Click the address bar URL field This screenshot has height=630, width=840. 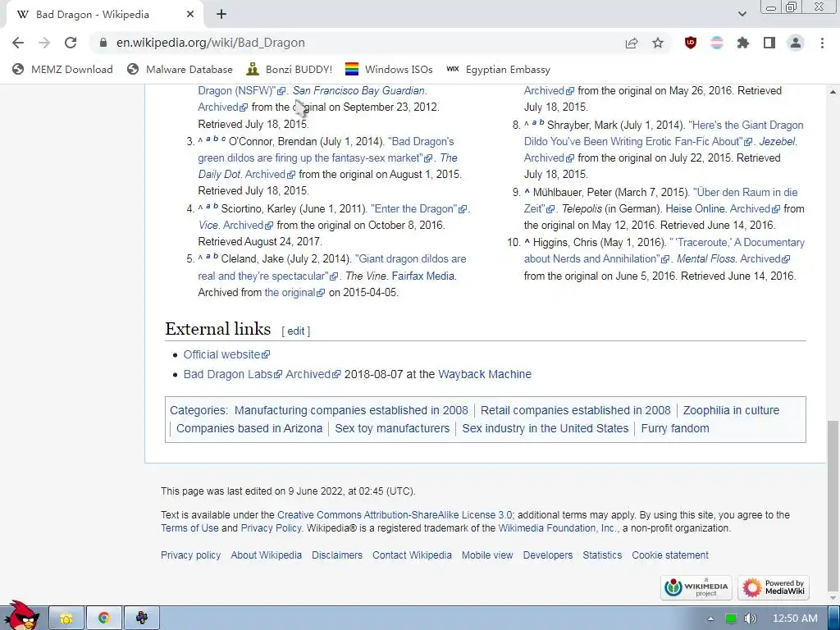coord(354,43)
